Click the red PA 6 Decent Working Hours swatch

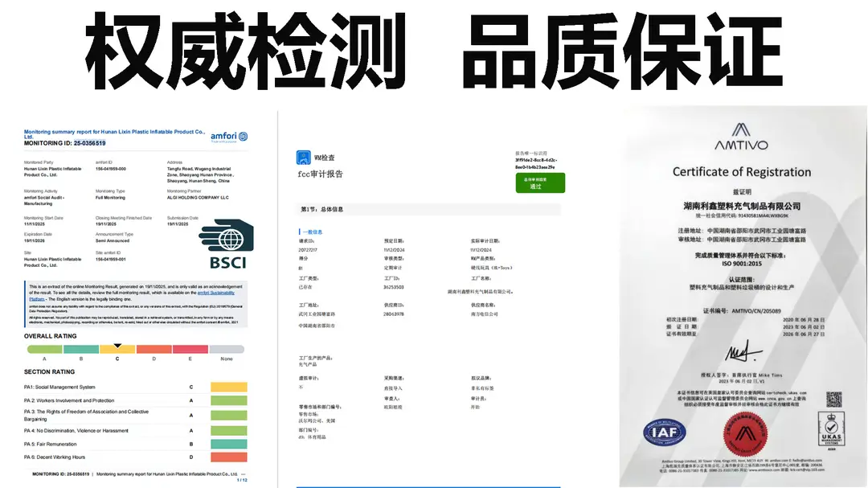click(228, 457)
